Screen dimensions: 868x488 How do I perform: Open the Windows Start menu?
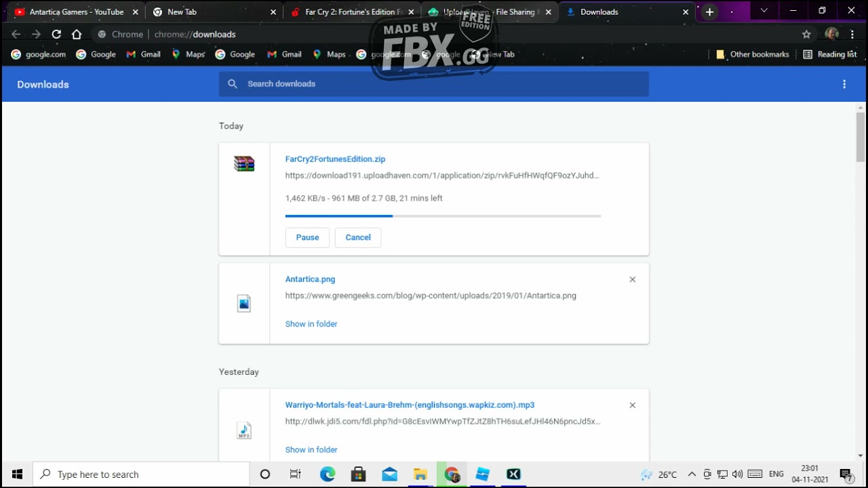point(18,474)
